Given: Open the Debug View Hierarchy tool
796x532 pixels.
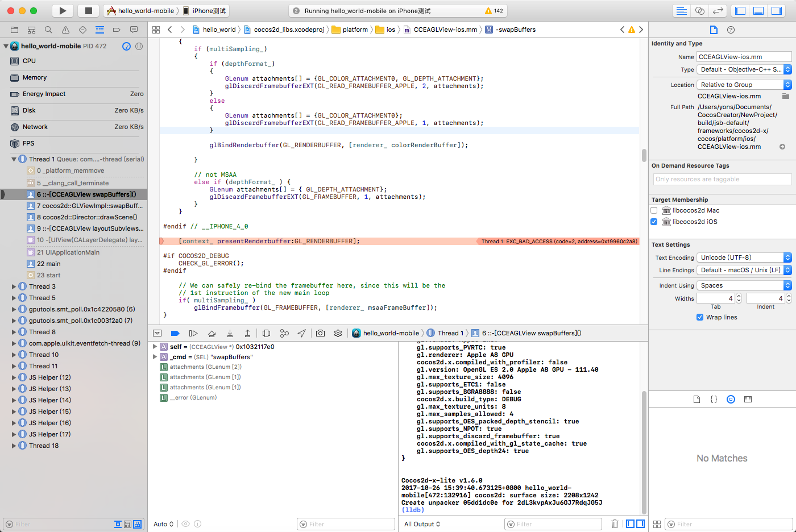Looking at the screenshot, I should point(266,334).
